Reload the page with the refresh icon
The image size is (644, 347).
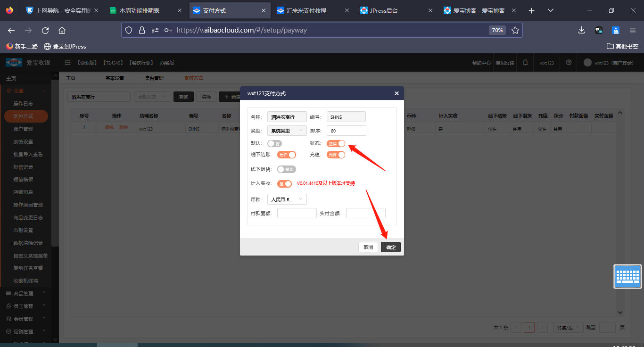(x=45, y=30)
